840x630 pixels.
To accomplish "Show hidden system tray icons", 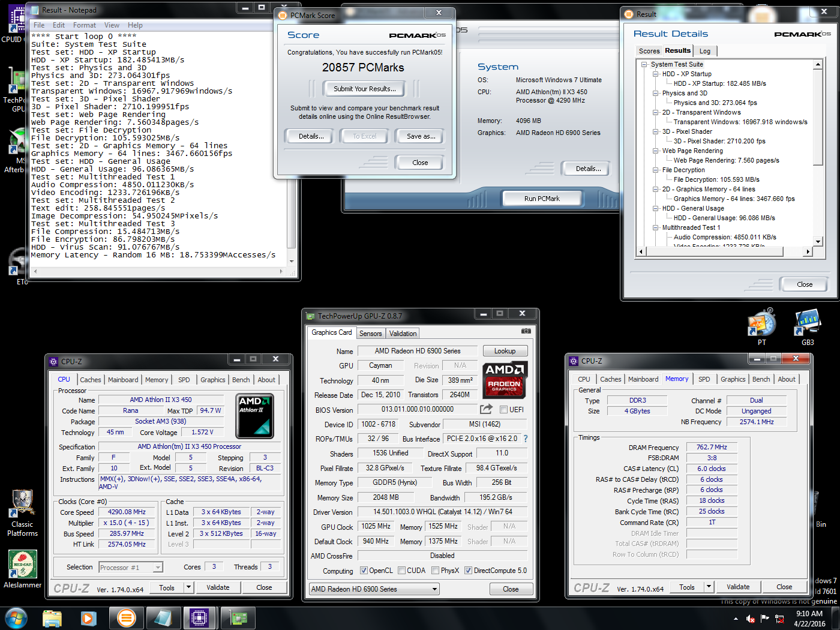I will [736, 619].
